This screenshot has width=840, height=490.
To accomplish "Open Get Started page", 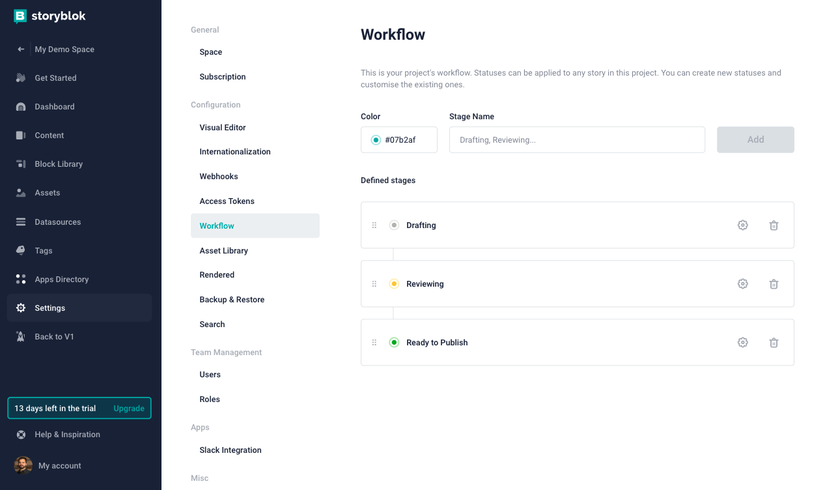I will pyautogui.click(x=55, y=78).
